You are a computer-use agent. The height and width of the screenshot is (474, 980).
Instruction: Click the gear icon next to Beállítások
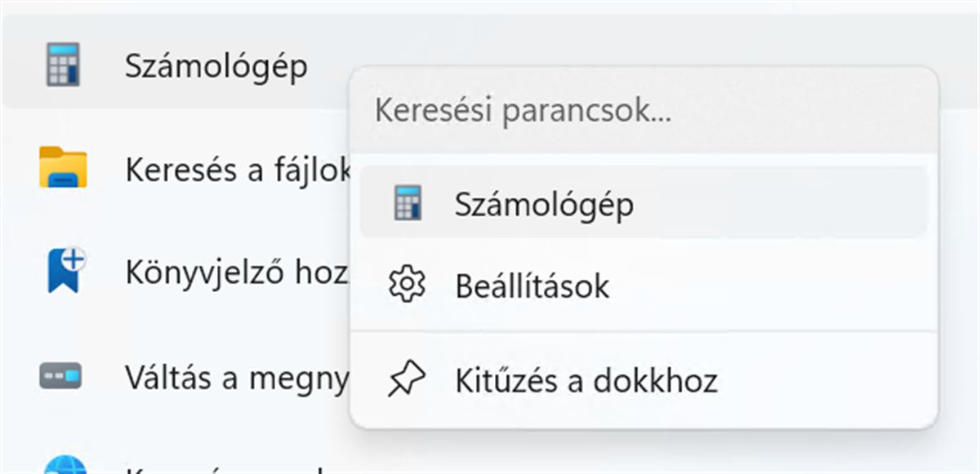(x=407, y=286)
